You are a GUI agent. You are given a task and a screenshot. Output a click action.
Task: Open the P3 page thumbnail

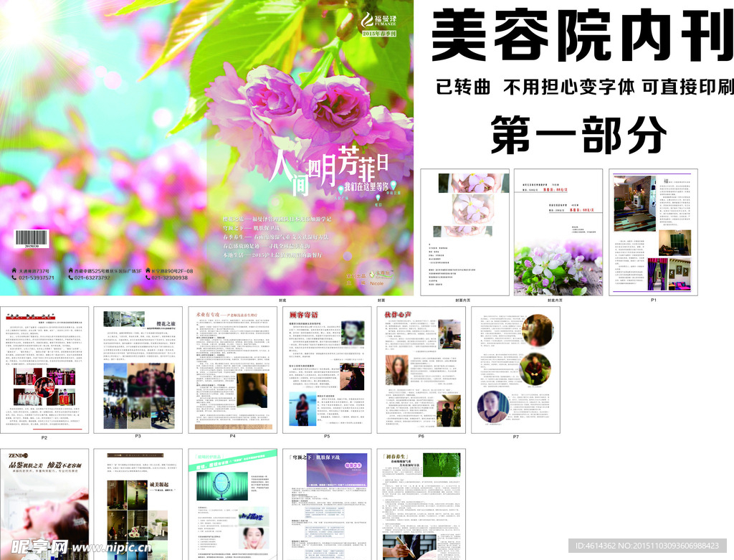[138, 369]
